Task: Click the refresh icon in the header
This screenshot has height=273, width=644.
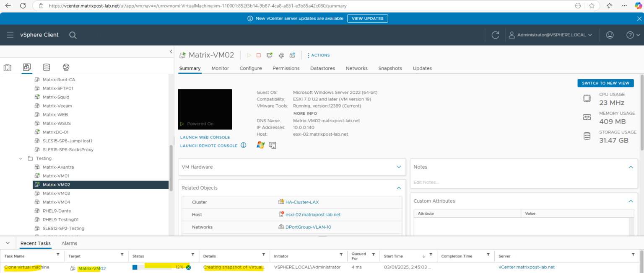Action: pyautogui.click(x=495, y=35)
